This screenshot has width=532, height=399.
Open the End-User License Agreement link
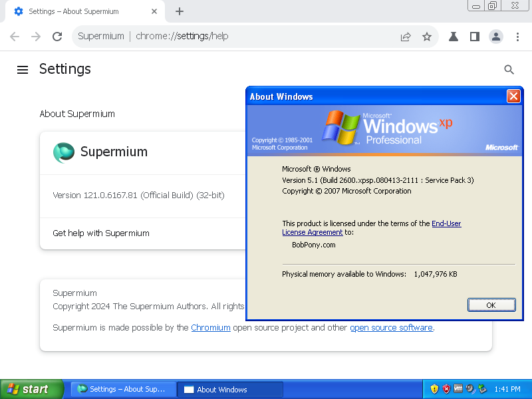pyautogui.click(x=372, y=228)
